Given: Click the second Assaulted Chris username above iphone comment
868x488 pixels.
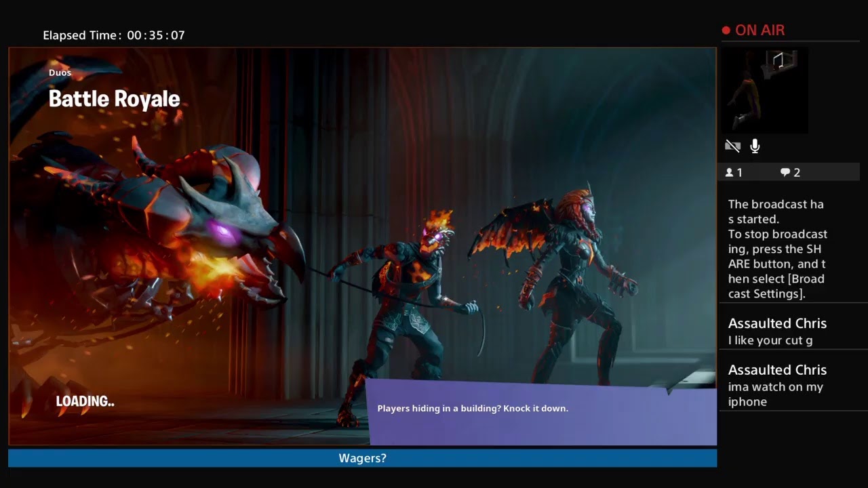Looking at the screenshot, I should coord(777,370).
